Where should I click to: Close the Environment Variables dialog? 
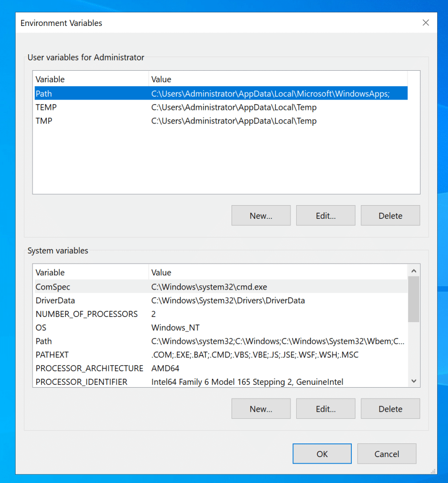(425, 23)
